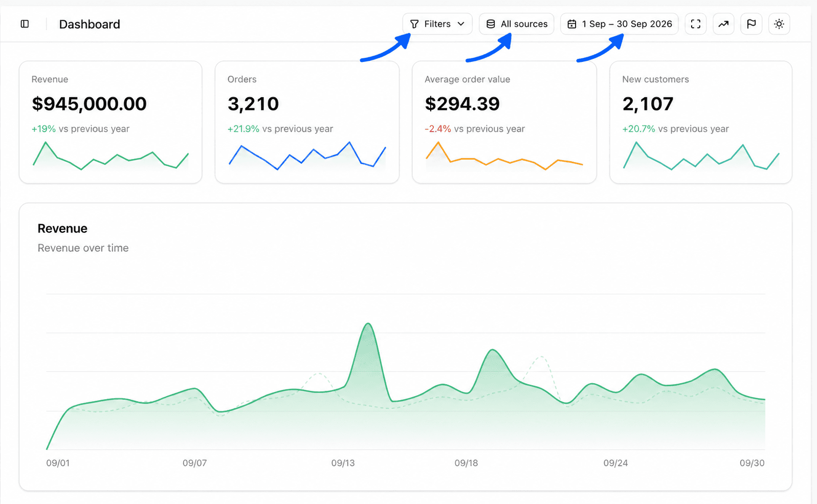Click the +19% change in the Revenue card
Viewport: 817px width, 504px height.
tap(43, 129)
